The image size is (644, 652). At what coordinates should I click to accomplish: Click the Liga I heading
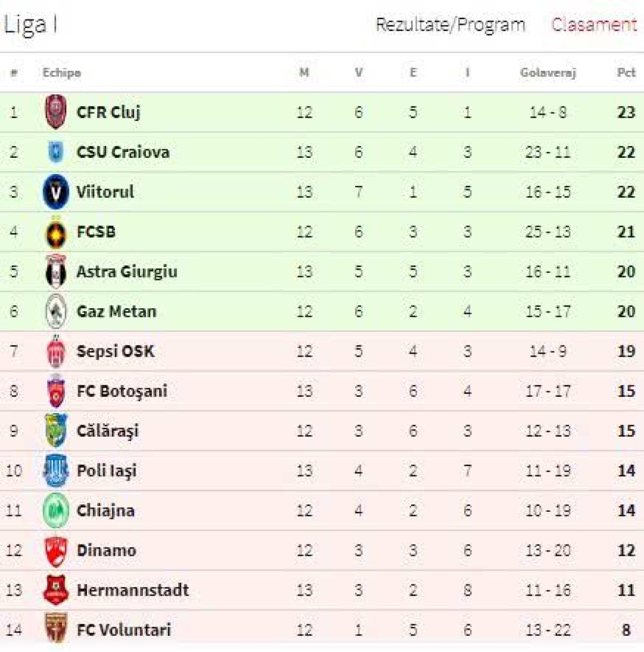click(31, 25)
